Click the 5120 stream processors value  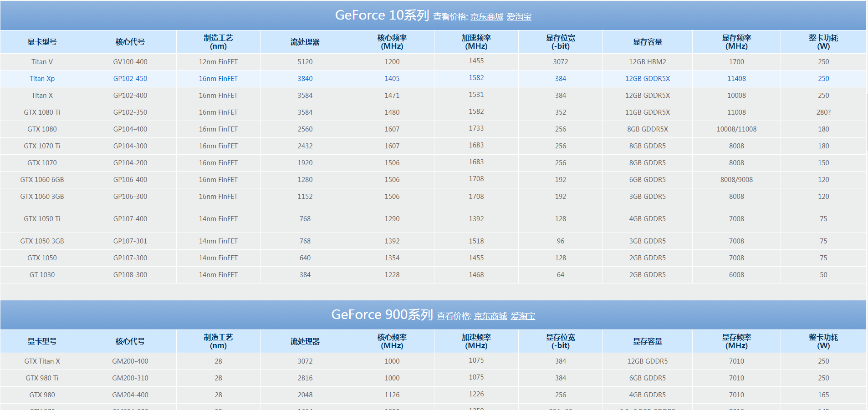(x=305, y=62)
